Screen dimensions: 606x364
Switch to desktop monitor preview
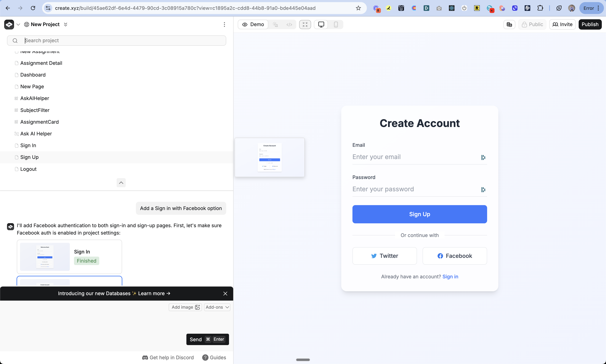pyautogui.click(x=321, y=25)
